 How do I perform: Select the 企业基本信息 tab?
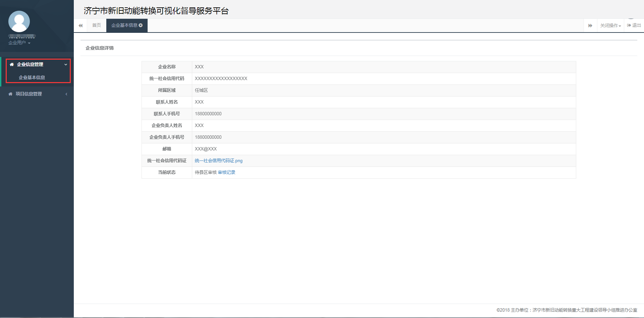[x=124, y=25]
